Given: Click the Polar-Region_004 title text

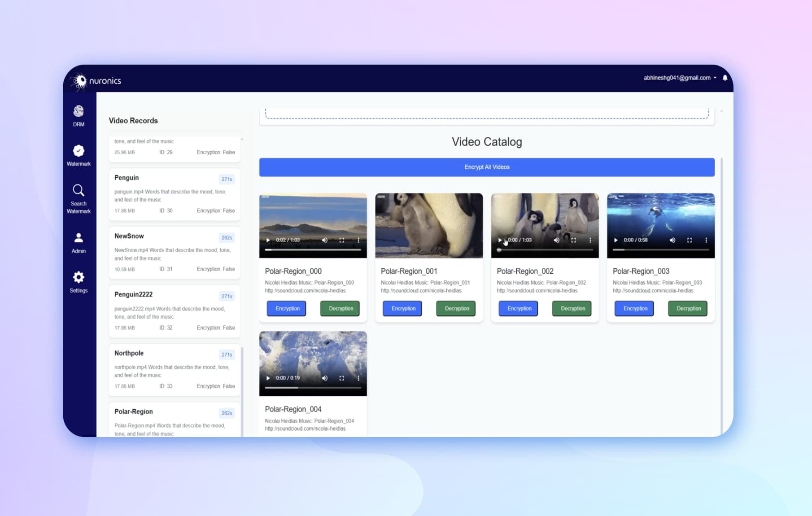Looking at the screenshot, I should [293, 409].
